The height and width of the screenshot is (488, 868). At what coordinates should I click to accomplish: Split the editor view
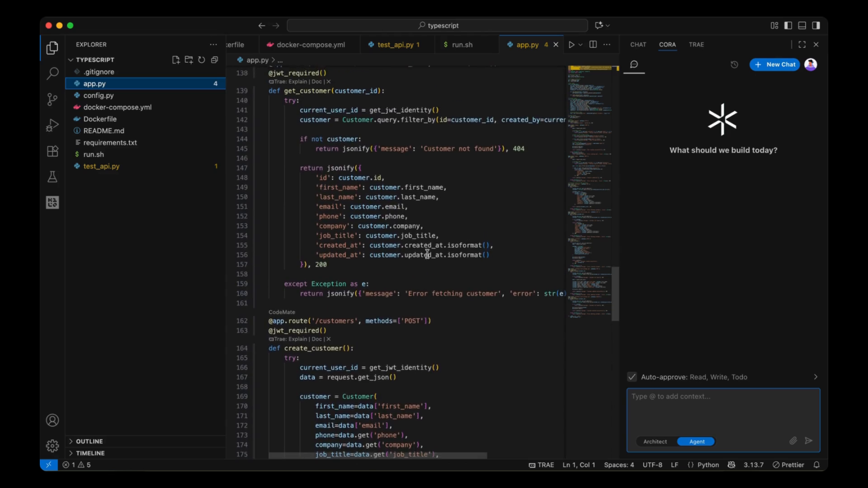[593, 44]
